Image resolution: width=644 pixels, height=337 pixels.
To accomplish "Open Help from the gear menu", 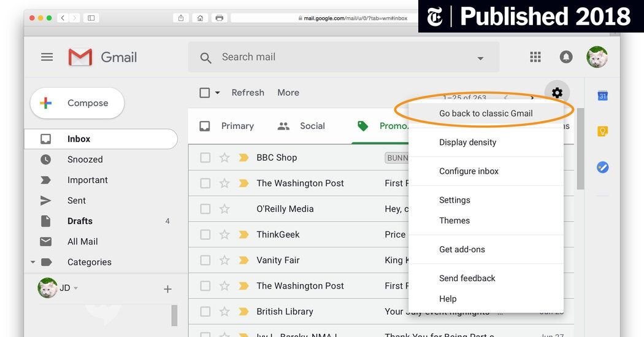I will (486, 299).
